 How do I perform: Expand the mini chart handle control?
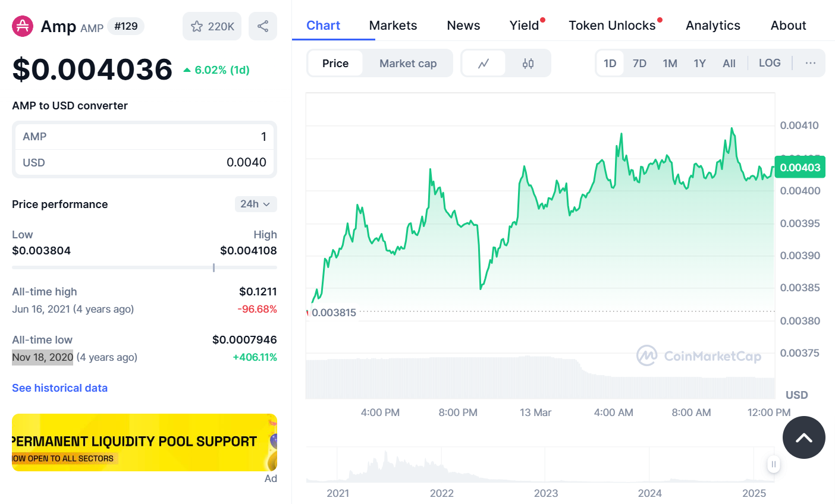[x=773, y=464]
